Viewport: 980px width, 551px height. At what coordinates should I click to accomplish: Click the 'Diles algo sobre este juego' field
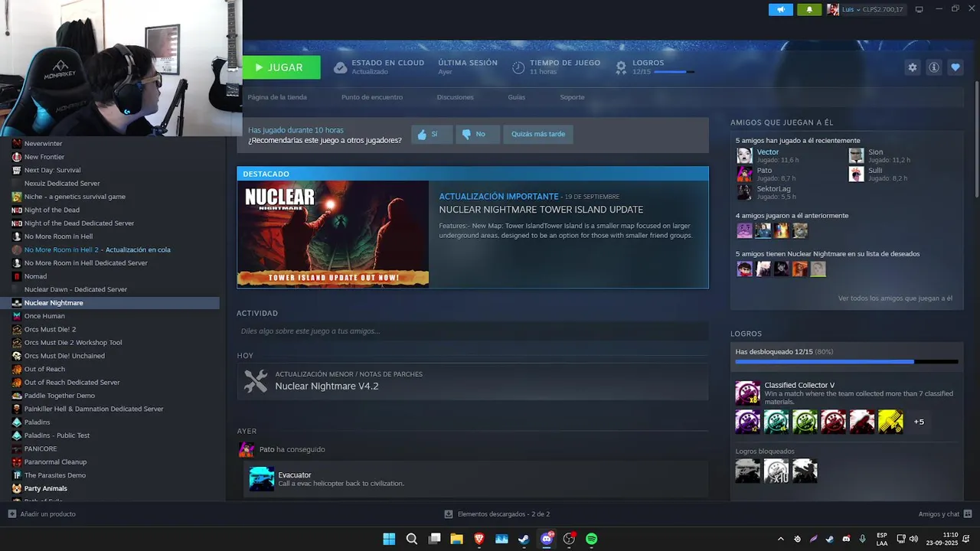472,331
